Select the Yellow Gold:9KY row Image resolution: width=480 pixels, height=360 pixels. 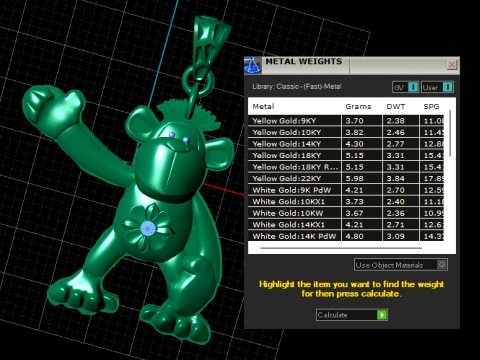click(x=346, y=121)
